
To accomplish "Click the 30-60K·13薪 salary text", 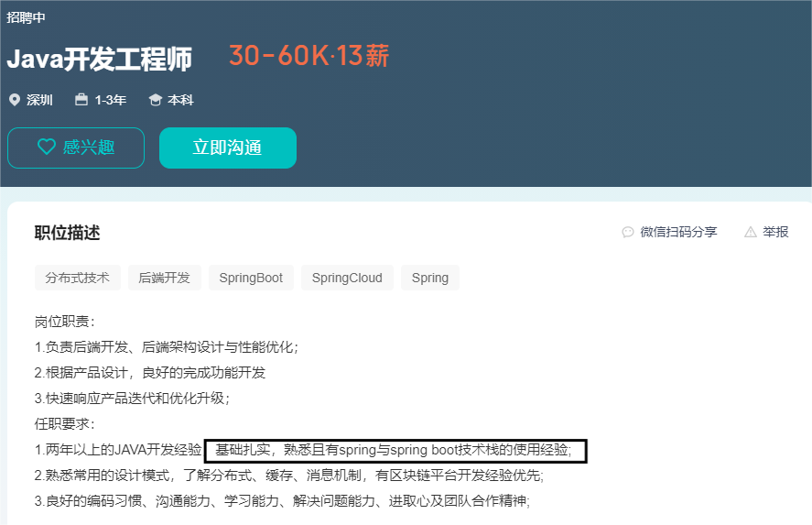I will (309, 56).
